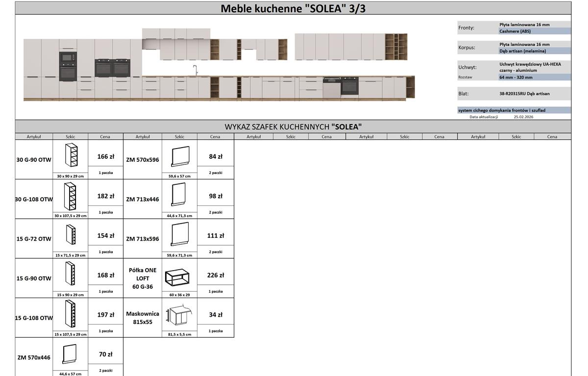Click the price '197 zł'
The width and height of the screenshot is (588, 376).
point(106,315)
